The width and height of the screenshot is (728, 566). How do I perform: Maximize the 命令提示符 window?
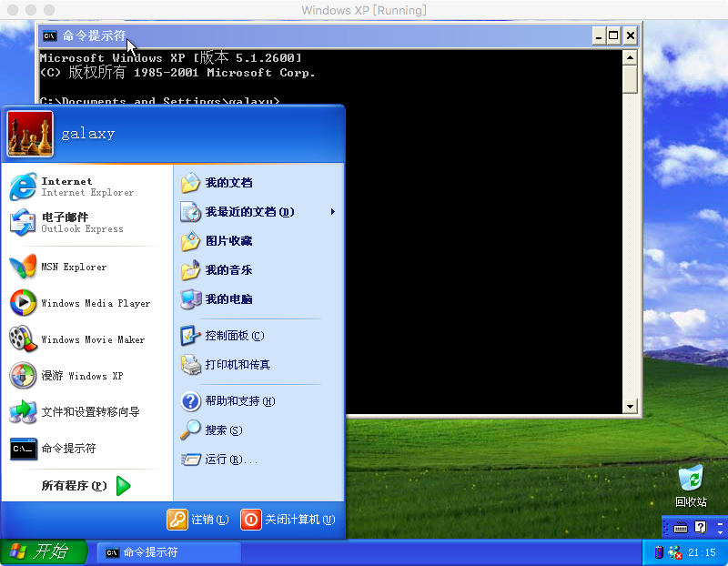[613, 35]
